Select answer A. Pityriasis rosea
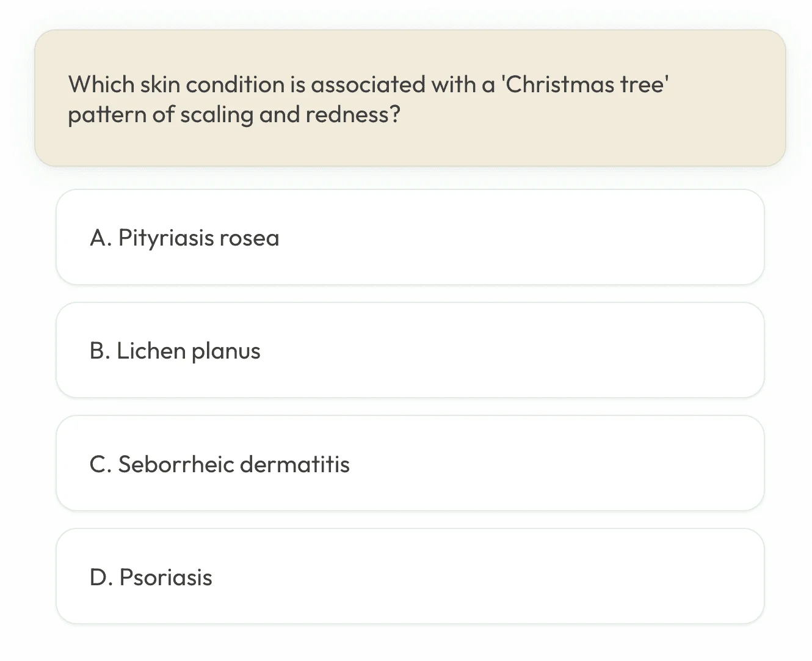The width and height of the screenshot is (812, 661). pyautogui.click(x=410, y=237)
